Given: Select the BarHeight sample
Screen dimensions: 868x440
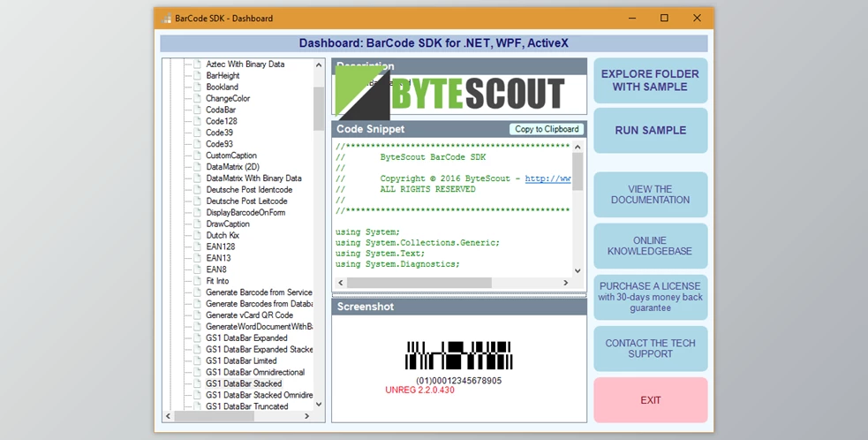Looking at the screenshot, I should [x=223, y=75].
